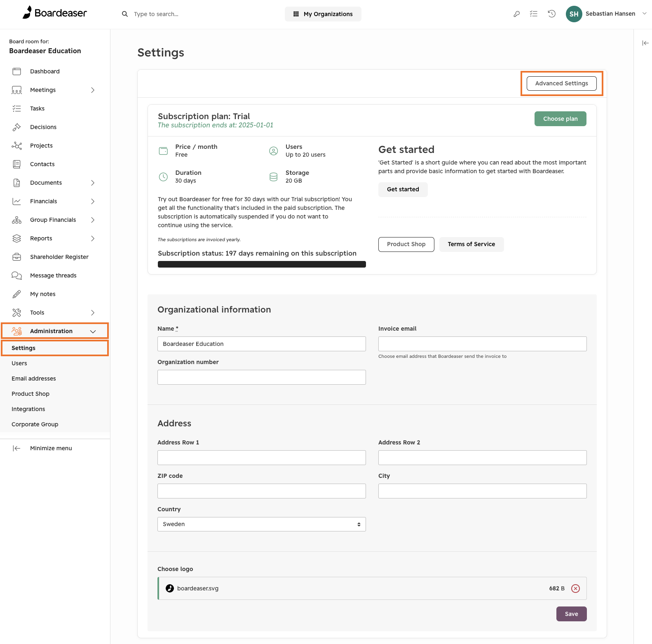Expand the Financials submenu chevron
The height and width of the screenshot is (644, 652).
[x=93, y=201]
